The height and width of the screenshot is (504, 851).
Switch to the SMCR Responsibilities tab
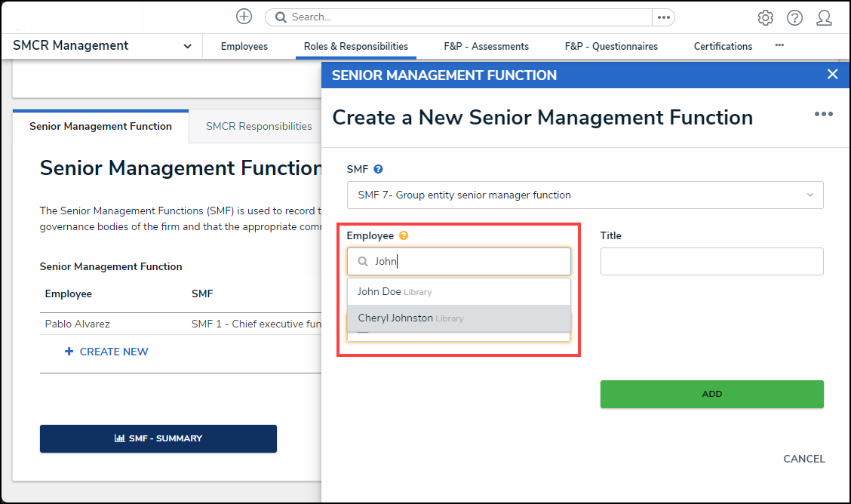(259, 126)
